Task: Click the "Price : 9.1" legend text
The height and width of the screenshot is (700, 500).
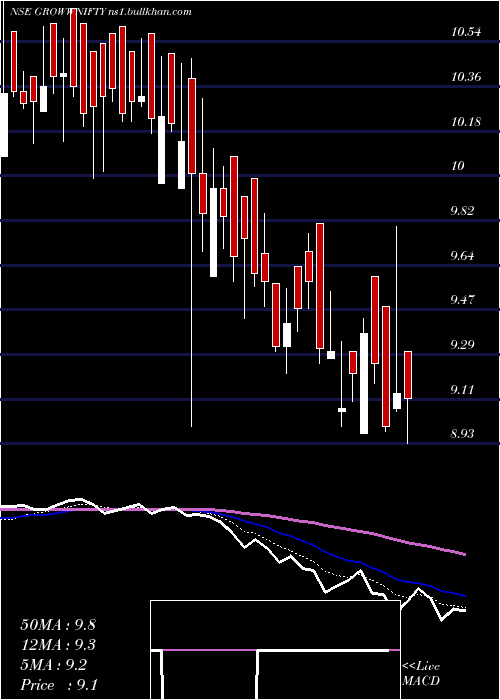Action: click(x=59, y=685)
